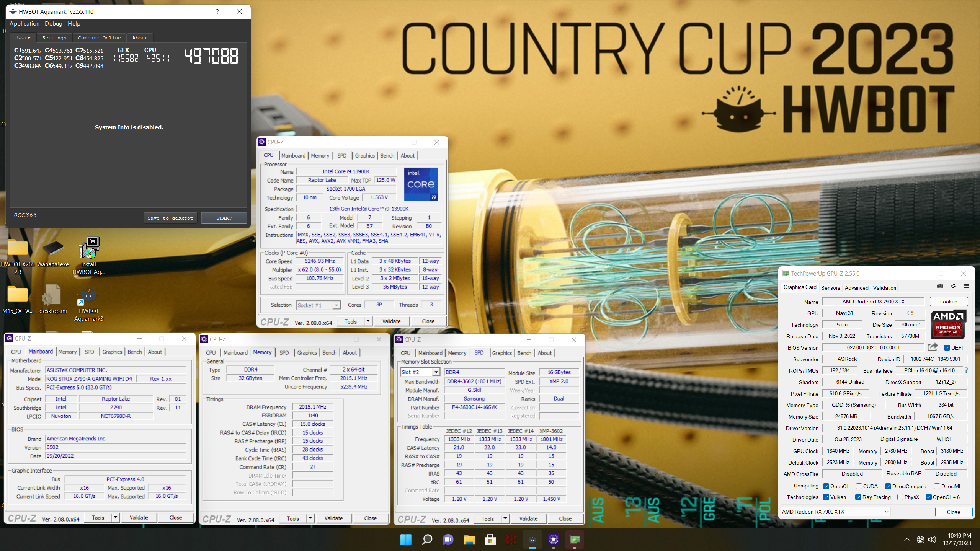Toggle the PhysX checkbox

click(x=900, y=497)
